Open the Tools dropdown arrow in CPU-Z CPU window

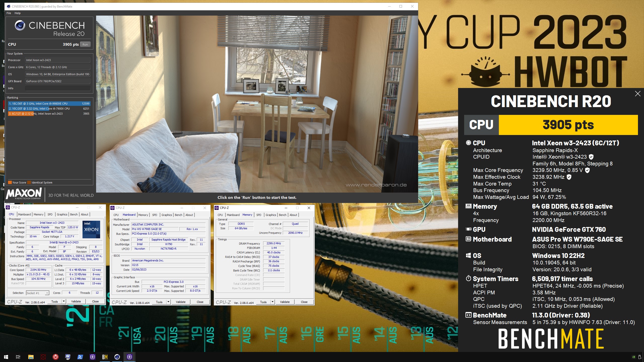[64, 301]
